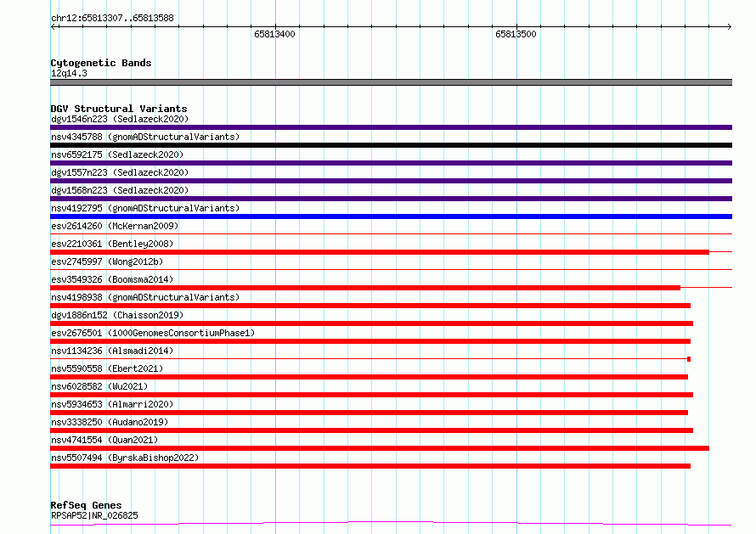Viewport: 756px width, 534px height.
Task: Click the dgv1568n223 (Sedlazeck2020) label
Action: pos(120,190)
